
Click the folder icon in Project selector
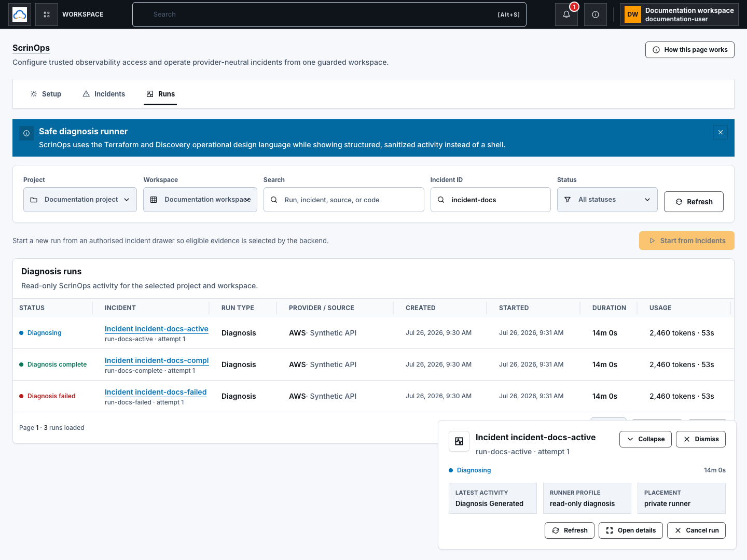34,200
